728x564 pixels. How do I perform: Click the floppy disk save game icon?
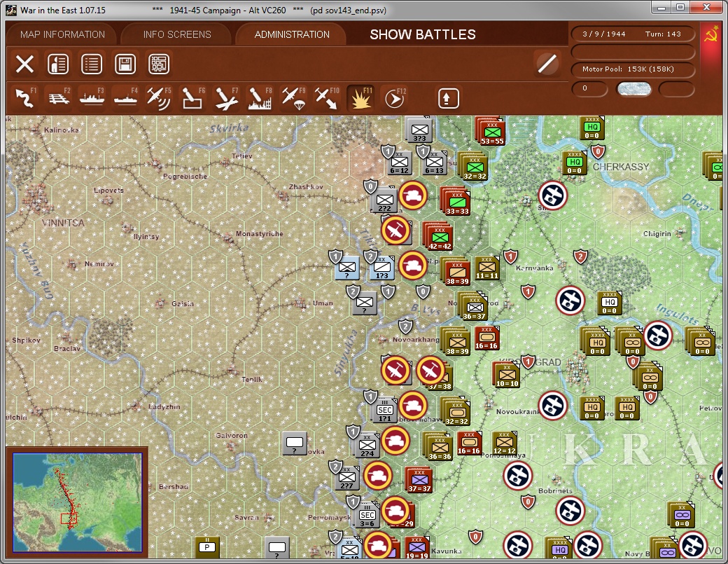tap(125, 64)
